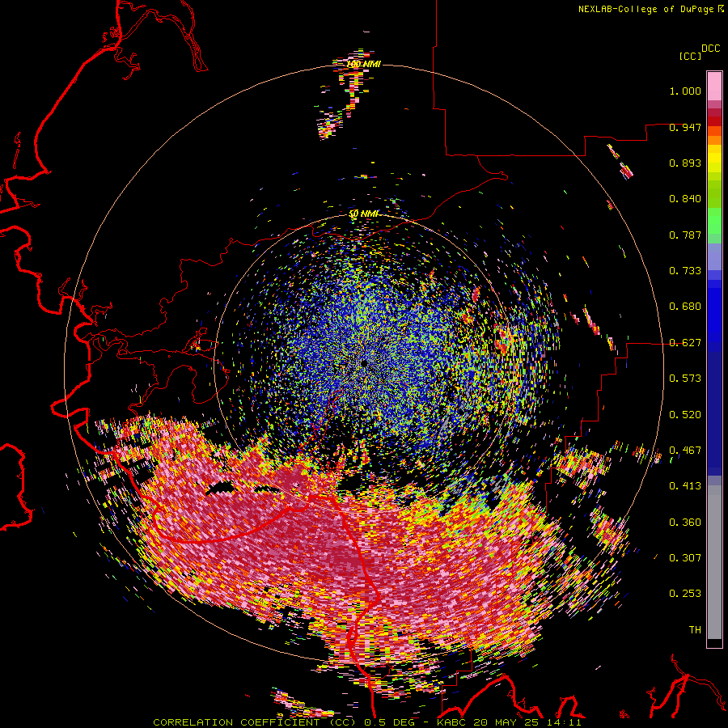Click the 0.413 scale value

tap(685, 486)
